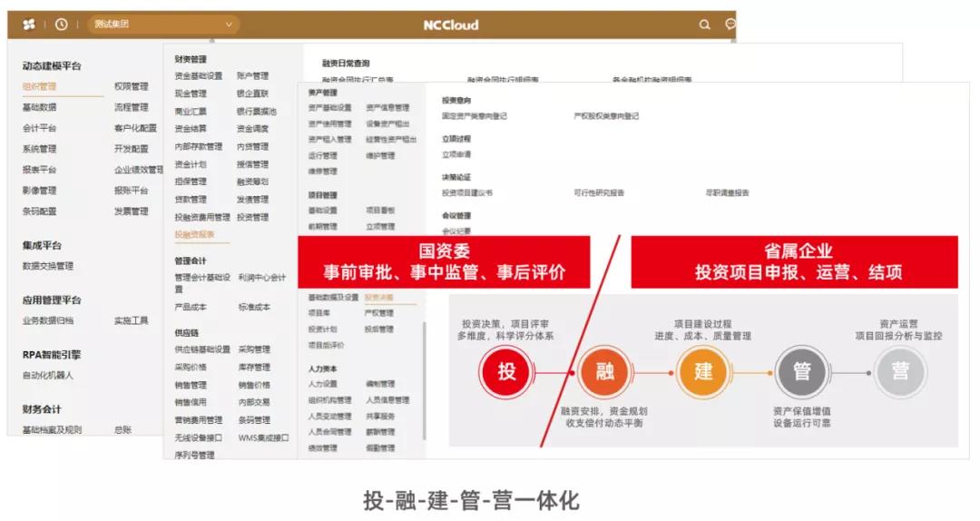Select 资金调度

pyautogui.click(x=252, y=128)
